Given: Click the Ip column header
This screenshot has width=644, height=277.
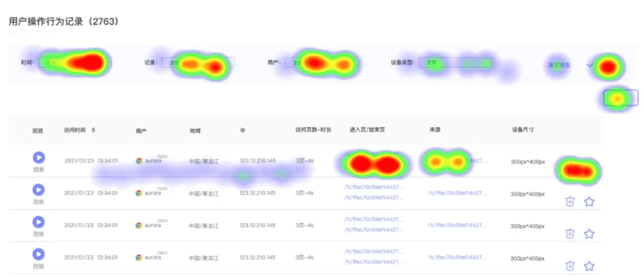Looking at the screenshot, I should pos(242,130).
